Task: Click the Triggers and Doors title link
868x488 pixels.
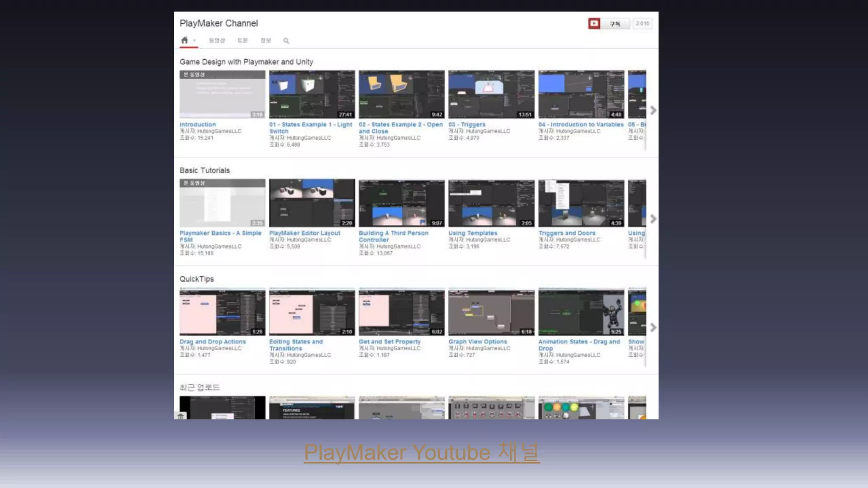Action: click(567, 233)
